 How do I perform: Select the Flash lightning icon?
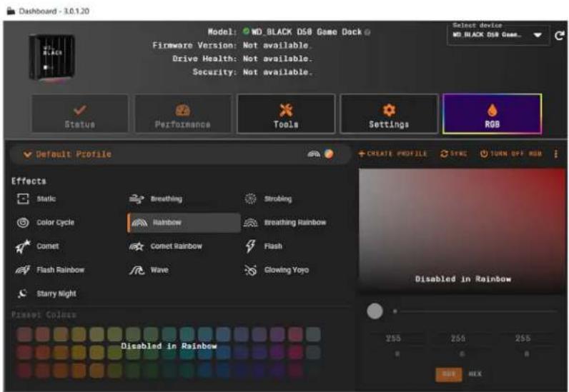(x=250, y=246)
